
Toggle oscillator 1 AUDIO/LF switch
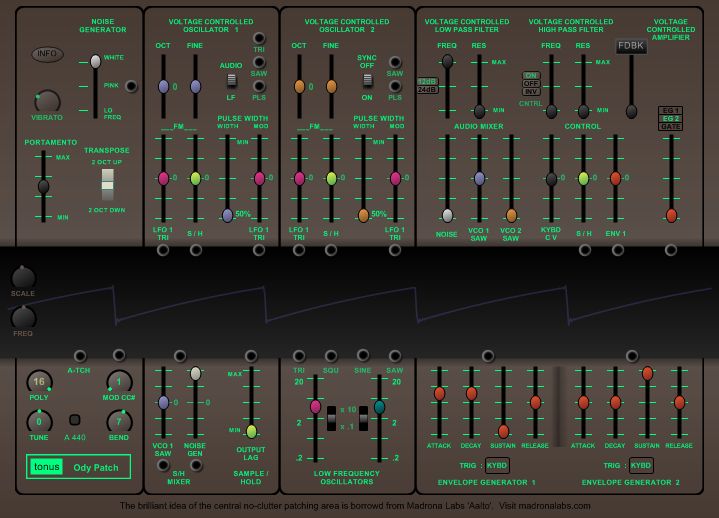232,80
